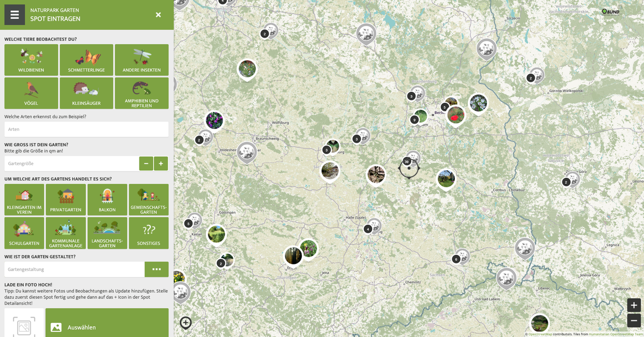Choose the Balkon garden type
Image resolution: width=644 pixels, height=337 pixels.
point(107,199)
